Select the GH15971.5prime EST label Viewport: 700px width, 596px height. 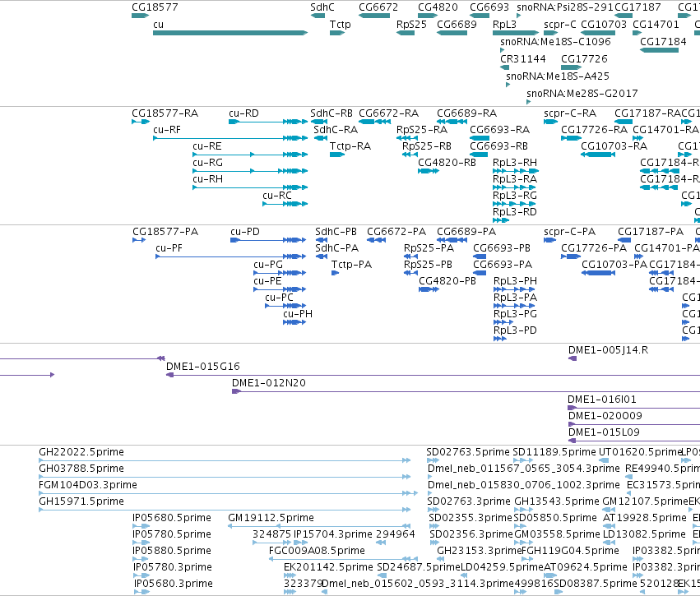[x=81, y=501]
